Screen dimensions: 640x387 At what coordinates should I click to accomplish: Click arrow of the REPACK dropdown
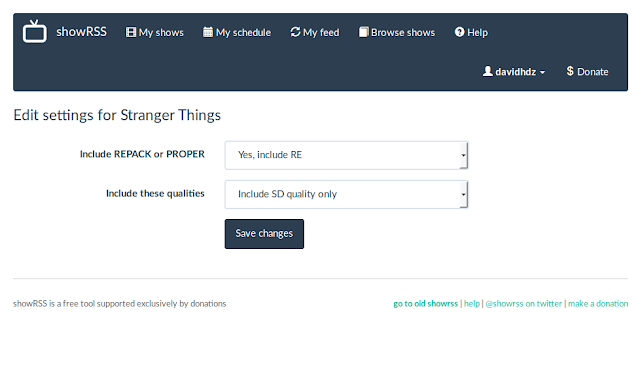(463, 155)
